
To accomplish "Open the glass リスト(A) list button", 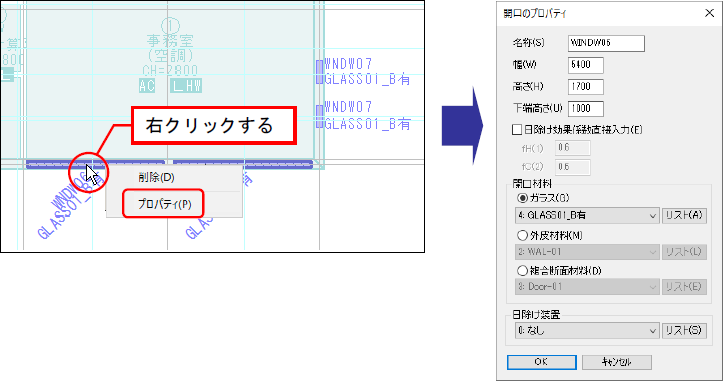I will pyautogui.click(x=684, y=215).
